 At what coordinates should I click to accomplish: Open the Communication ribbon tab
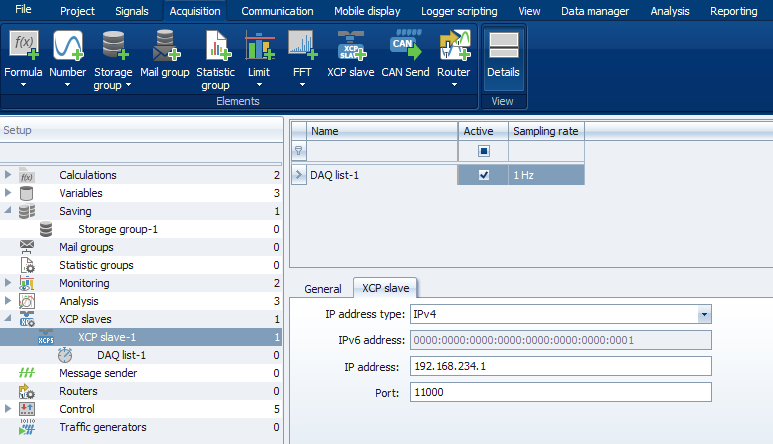coord(277,11)
